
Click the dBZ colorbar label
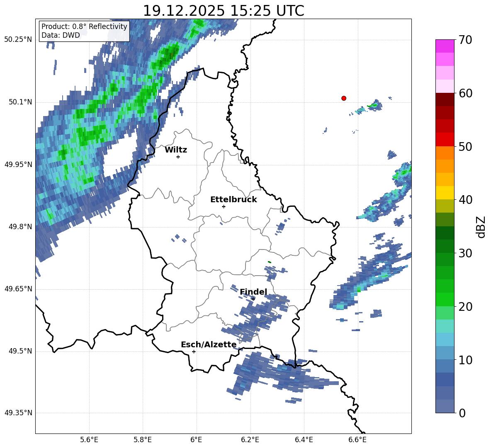[x=480, y=227]
